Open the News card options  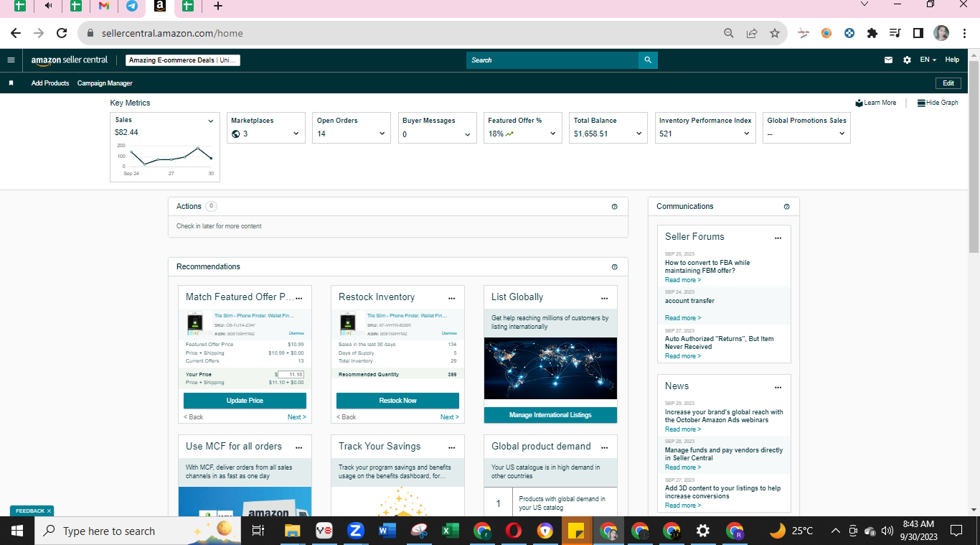(778, 387)
